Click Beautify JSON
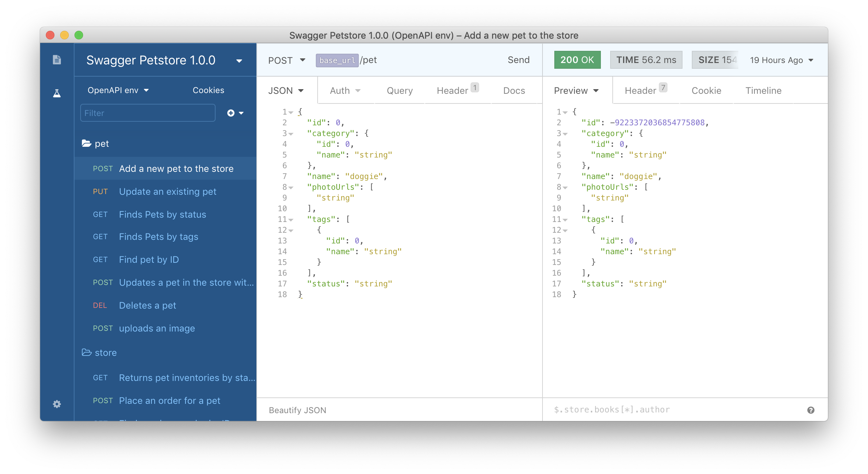The width and height of the screenshot is (868, 474). 297,410
